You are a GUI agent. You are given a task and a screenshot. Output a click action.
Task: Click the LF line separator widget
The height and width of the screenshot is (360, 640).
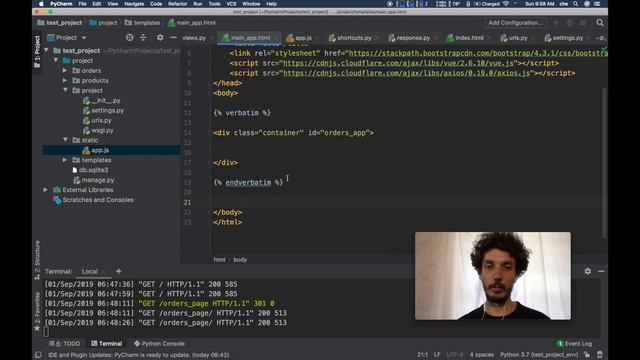click(x=437, y=355)
